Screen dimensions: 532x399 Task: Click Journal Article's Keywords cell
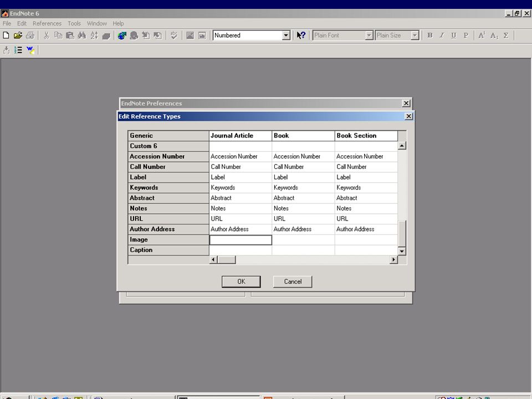coord(241,188)
